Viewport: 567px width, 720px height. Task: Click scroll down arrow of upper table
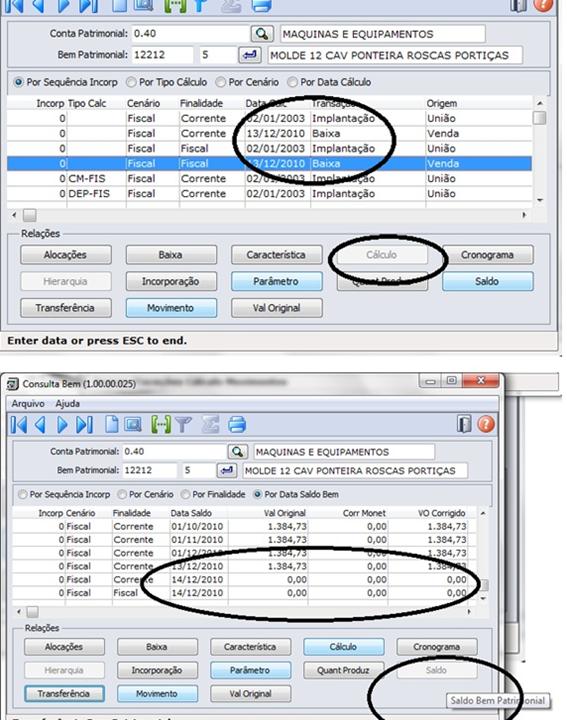540,201
